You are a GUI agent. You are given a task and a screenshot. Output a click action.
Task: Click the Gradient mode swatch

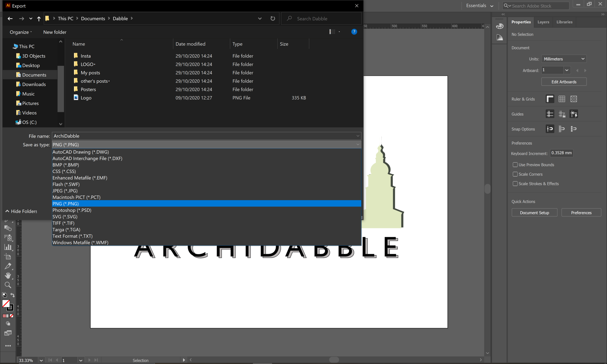(8, 316)
